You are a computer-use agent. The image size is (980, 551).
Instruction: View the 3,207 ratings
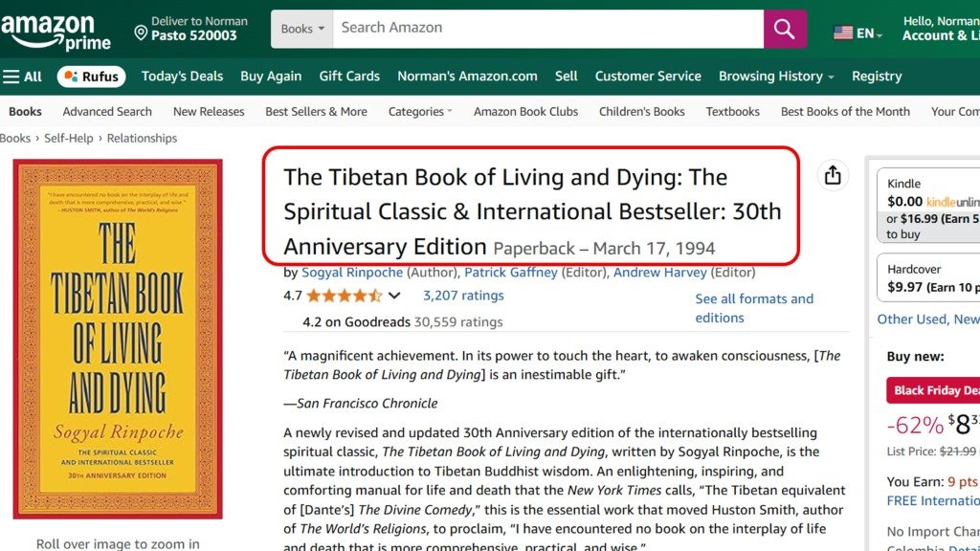[462, 296]
